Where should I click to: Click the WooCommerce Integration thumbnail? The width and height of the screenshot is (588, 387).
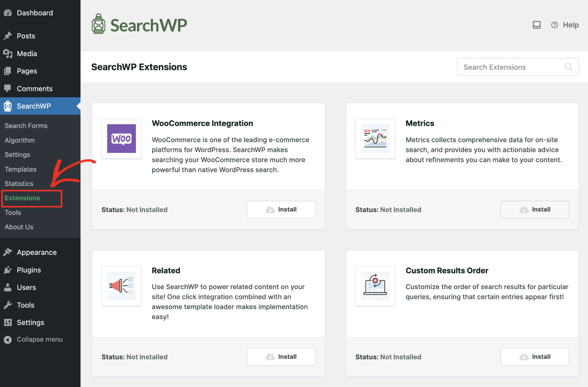click(122, 138)
